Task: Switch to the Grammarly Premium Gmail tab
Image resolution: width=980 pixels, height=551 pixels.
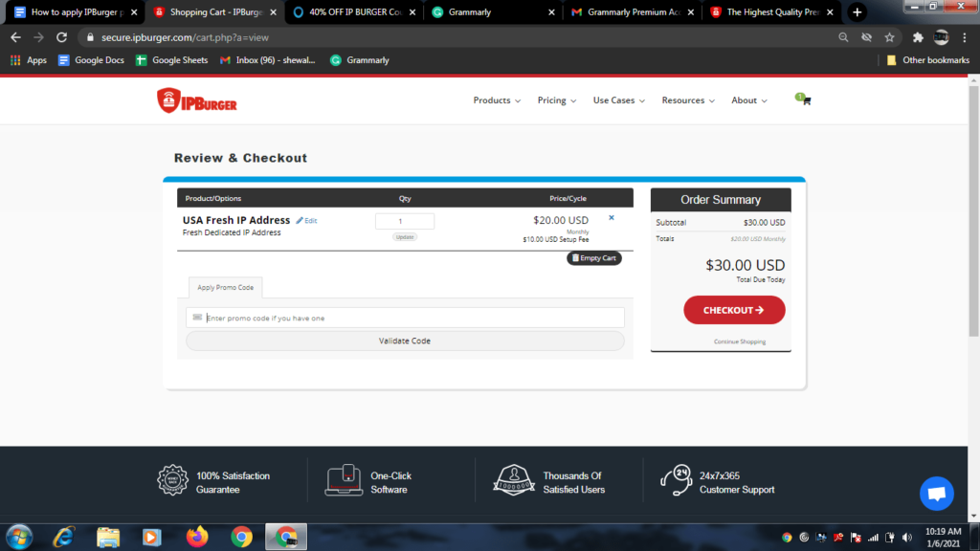Action: click(634, 11)
